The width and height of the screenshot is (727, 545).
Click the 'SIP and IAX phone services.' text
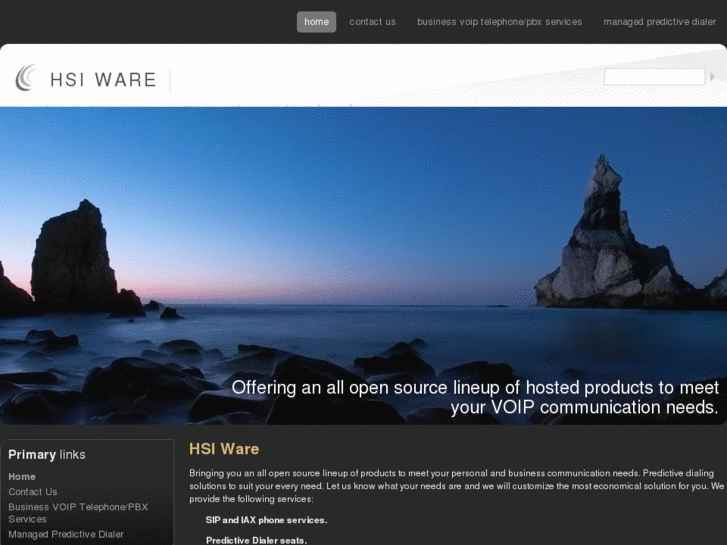[x=267, y=520]
